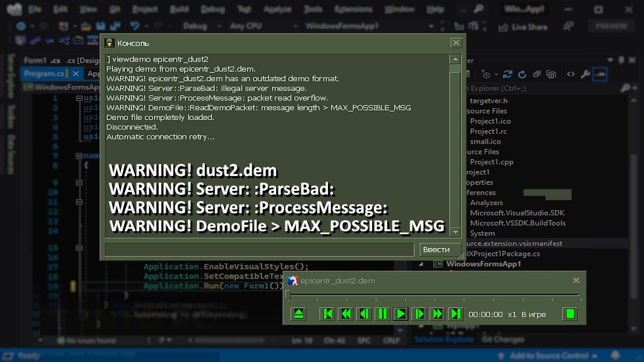Screen dimensions: 644x362
Task: Click the green stop button in the demo player
Action: point(570,314)
